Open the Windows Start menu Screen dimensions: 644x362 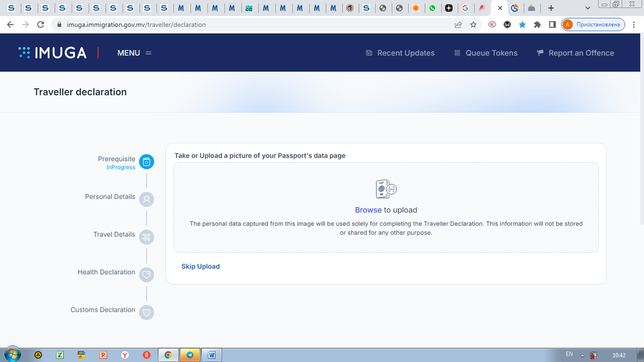[12, 354]
